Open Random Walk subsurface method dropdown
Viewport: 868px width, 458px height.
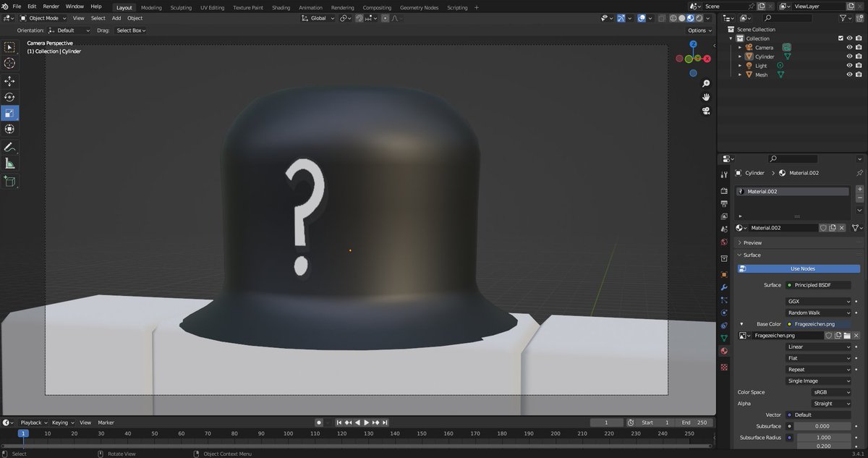(819, 313)
